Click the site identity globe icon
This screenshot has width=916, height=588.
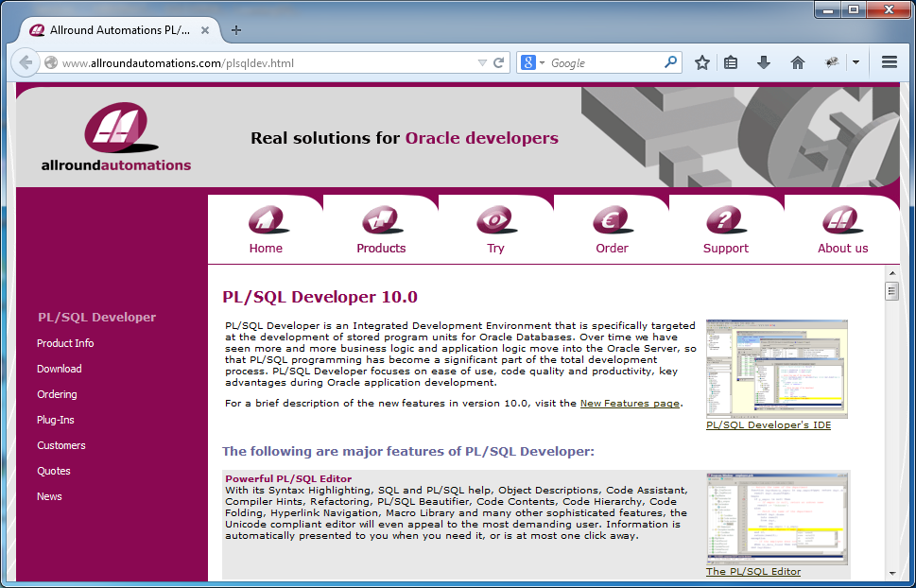(51, 62)
